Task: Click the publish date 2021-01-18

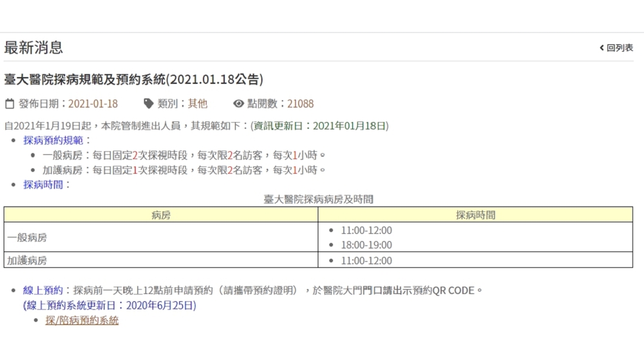Action: (93, 103)
